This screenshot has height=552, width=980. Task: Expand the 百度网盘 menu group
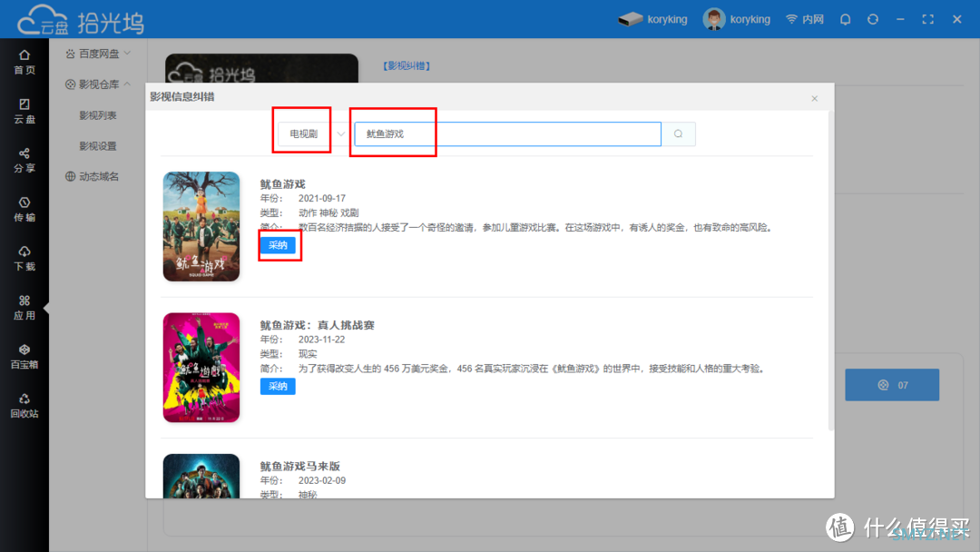tap(98, 54)
